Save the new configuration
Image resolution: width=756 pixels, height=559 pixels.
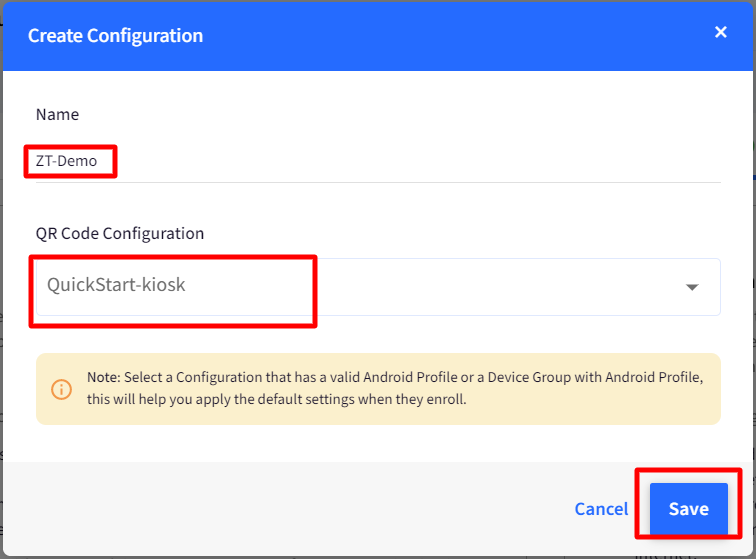688,509
